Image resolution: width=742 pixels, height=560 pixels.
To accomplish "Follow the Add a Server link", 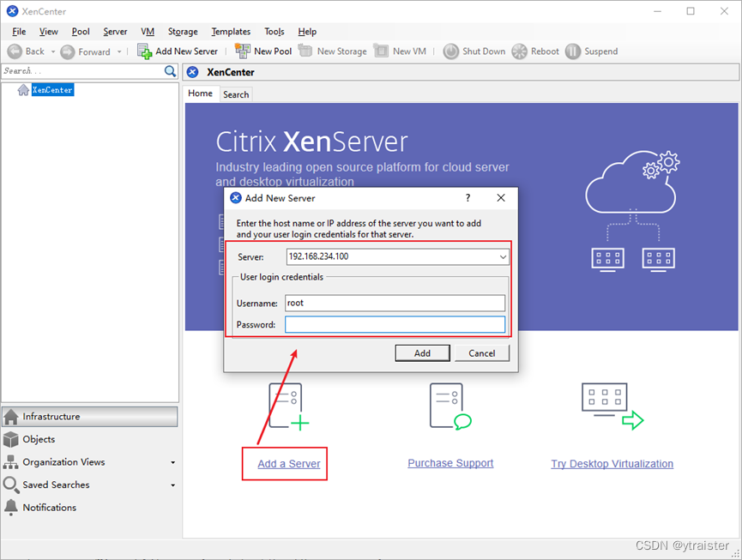I will click(289, 464).
